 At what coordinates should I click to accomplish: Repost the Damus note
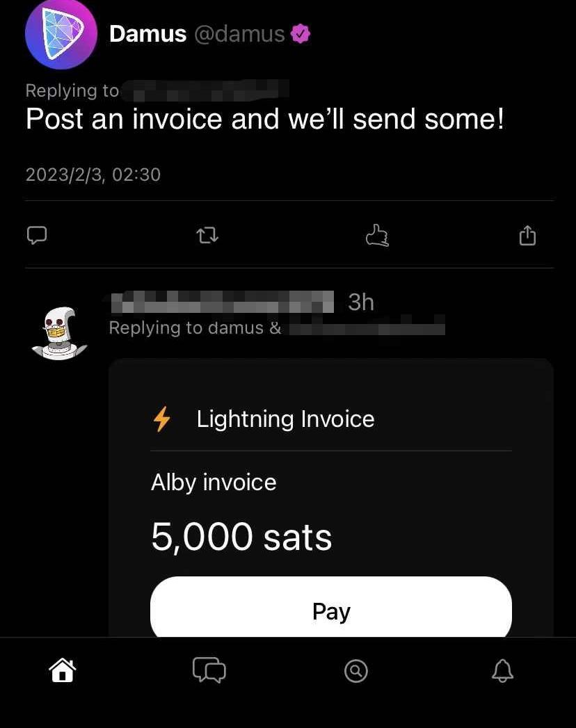coord(207,236)
